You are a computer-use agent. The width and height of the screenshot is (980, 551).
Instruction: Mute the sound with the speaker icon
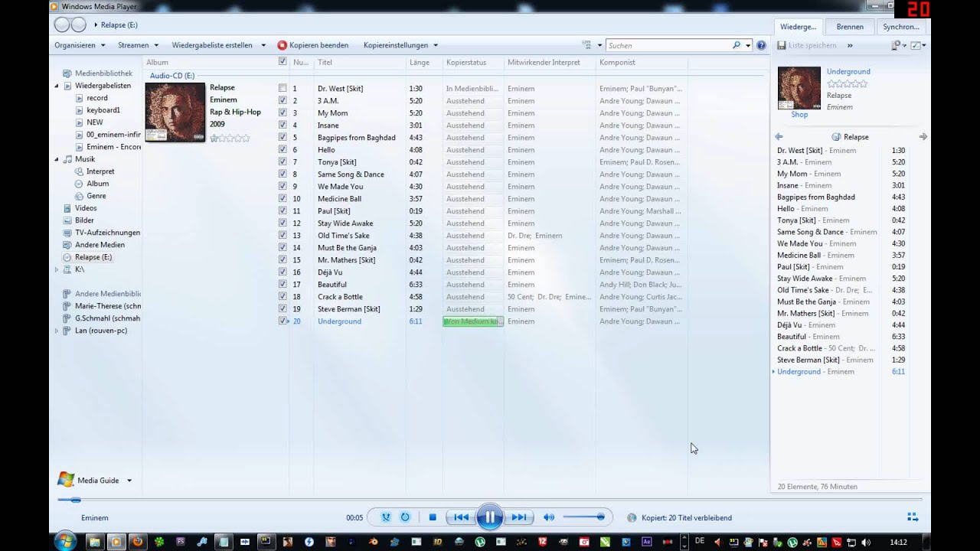click(x=548, y=517)
